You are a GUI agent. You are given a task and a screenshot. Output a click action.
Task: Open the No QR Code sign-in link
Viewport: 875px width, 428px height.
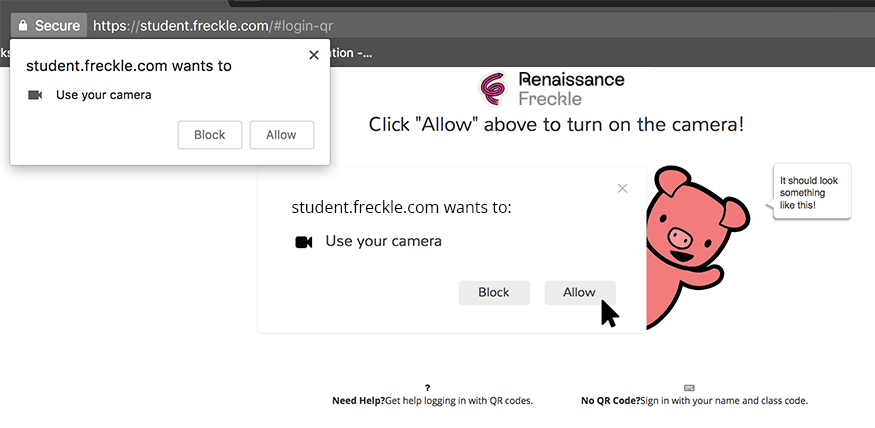click(694, 401)
